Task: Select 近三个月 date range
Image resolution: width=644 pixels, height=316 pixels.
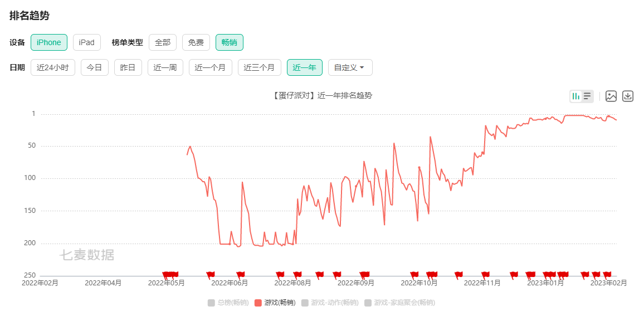Action: pyautogui.click(x=259, y=67)
